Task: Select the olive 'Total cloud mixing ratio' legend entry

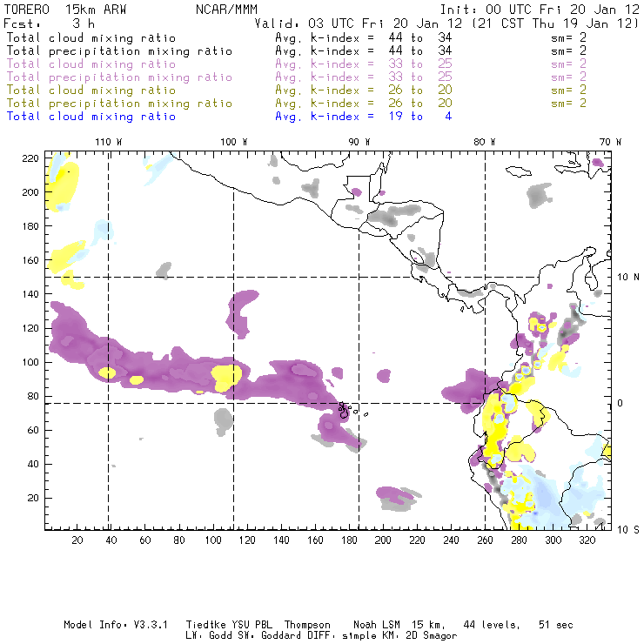Action: tap(91, 91)
